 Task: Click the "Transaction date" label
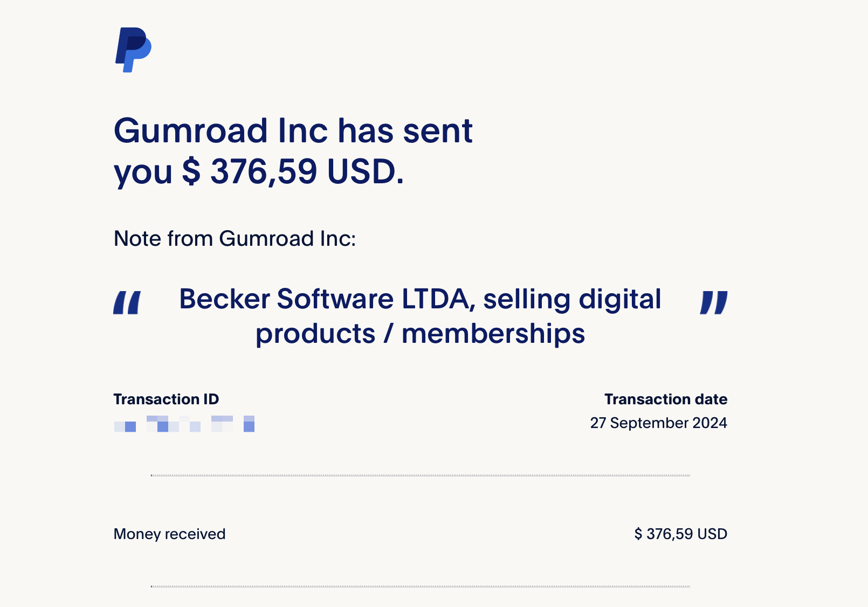(665, 399)
